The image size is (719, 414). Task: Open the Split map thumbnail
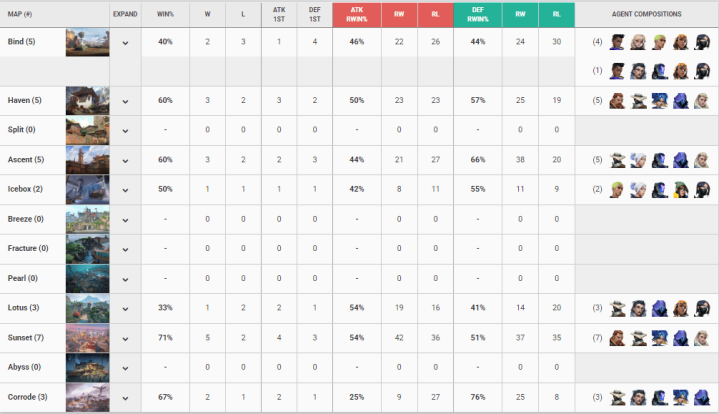pos(87,130)
